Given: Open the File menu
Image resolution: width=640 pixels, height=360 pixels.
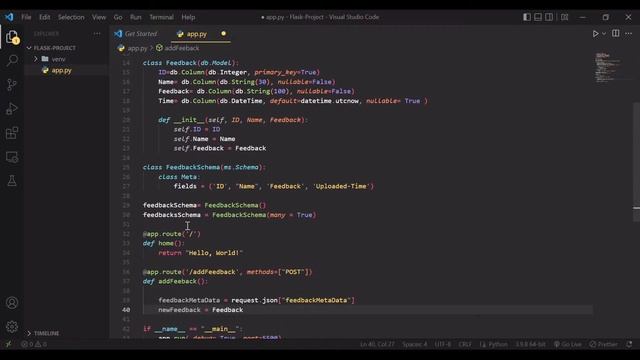Looking at the screenshot, I should (26, 17).
